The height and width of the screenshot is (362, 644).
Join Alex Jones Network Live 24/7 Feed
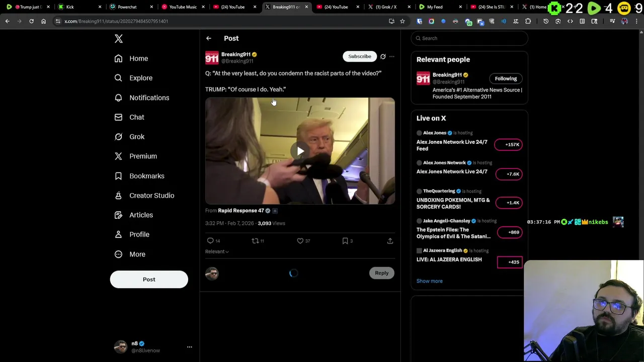[x=452, y=145]
